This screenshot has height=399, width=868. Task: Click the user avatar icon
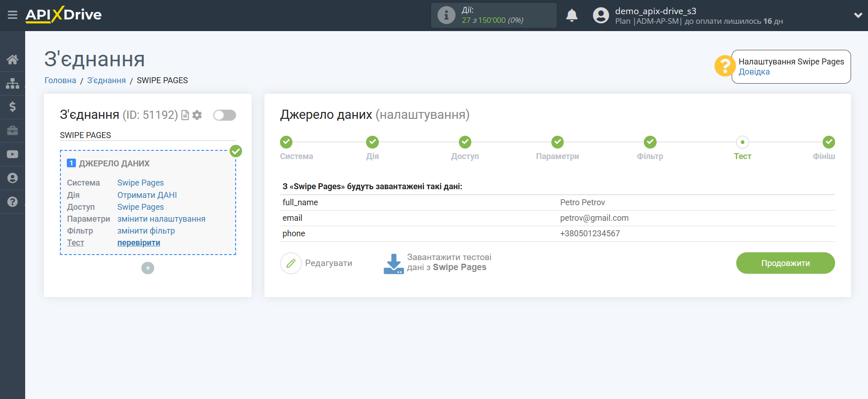point(601,15)
